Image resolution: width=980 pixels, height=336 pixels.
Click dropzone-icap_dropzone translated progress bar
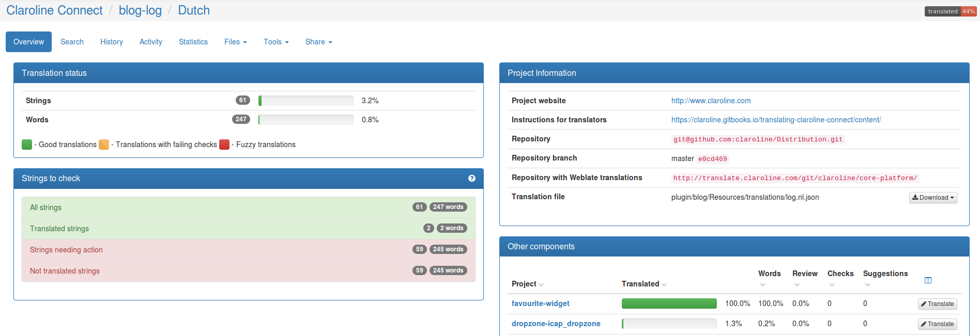click(x=669, y=324)
